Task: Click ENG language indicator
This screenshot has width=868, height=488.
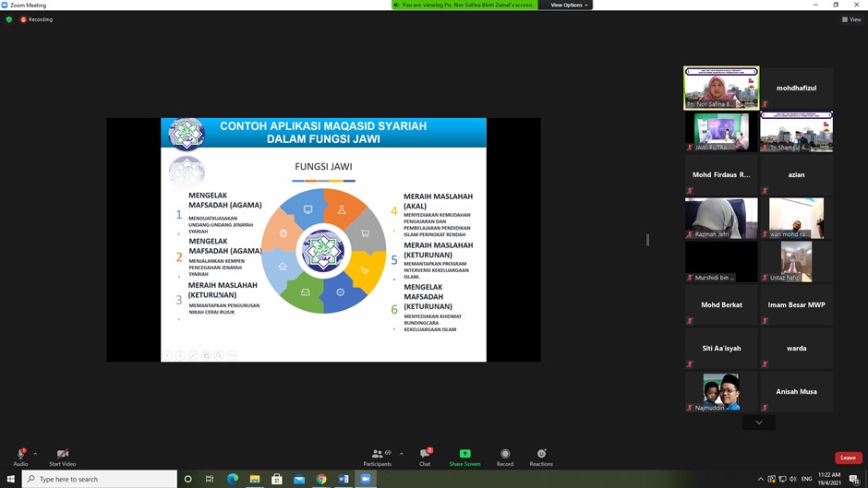Action: pos(806,479)
